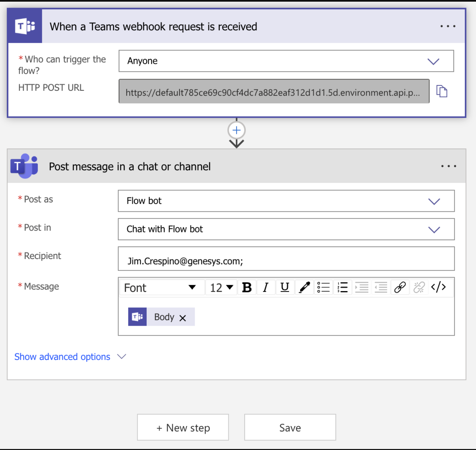This screenshot has width=476, height=450.
Task: Open the font size 12 dropdown
Action: coord(221,287)
